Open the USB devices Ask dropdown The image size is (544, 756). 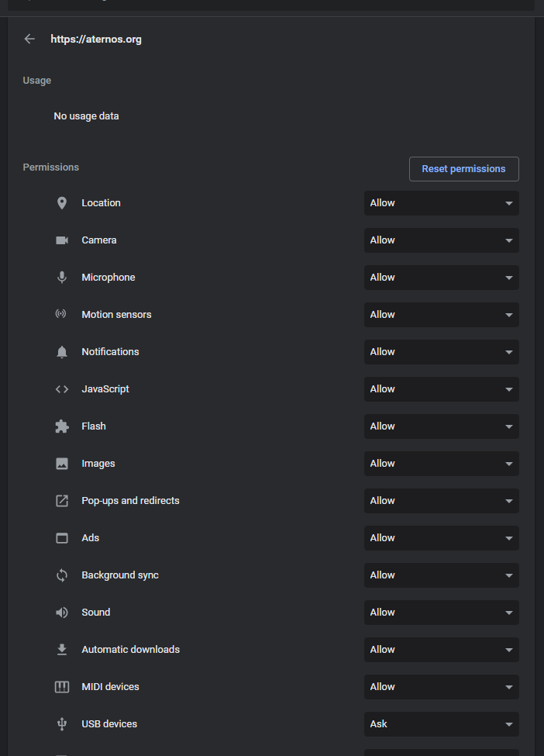pyautogui.click(x=442, y=723)
